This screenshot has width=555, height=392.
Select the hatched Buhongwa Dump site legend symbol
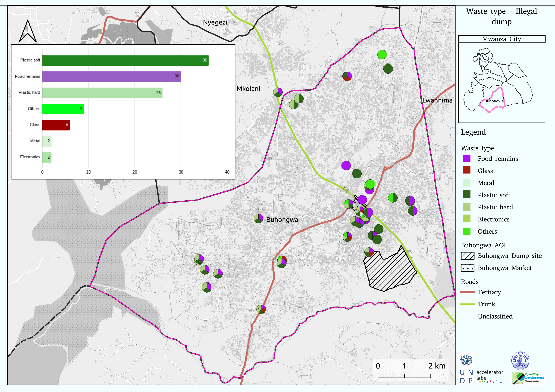(x=467, y=256)
